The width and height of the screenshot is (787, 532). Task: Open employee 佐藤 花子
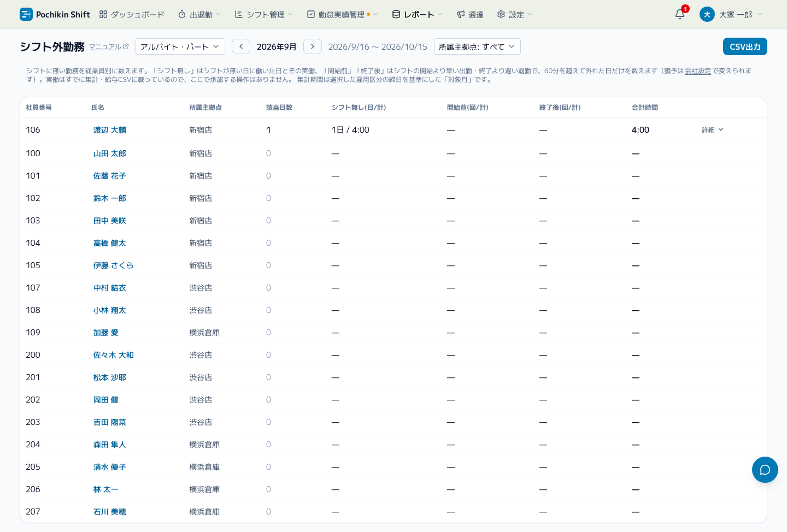coord(110,176)
